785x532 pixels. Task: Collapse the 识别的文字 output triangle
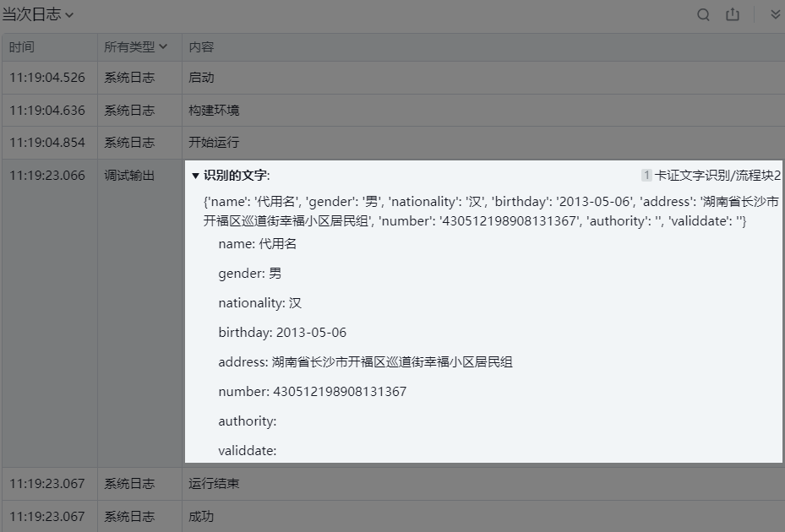pos(196,176)
